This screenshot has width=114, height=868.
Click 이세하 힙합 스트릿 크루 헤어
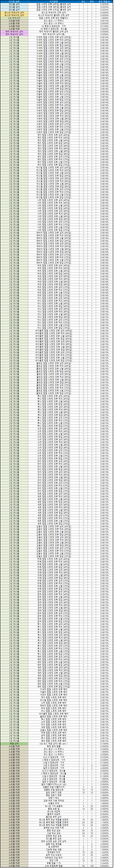(54, 689)
